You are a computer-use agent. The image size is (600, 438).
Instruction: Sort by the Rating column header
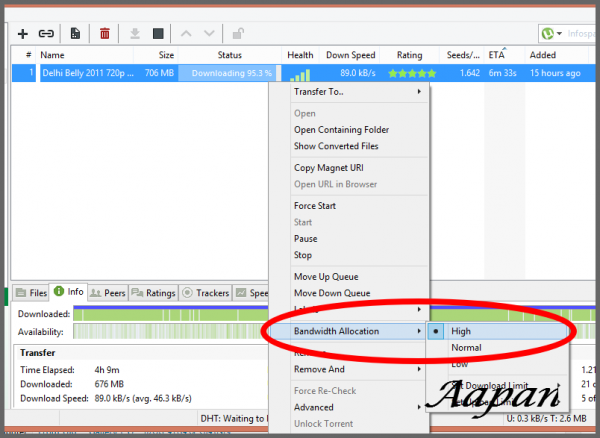(x=409, y=55)
